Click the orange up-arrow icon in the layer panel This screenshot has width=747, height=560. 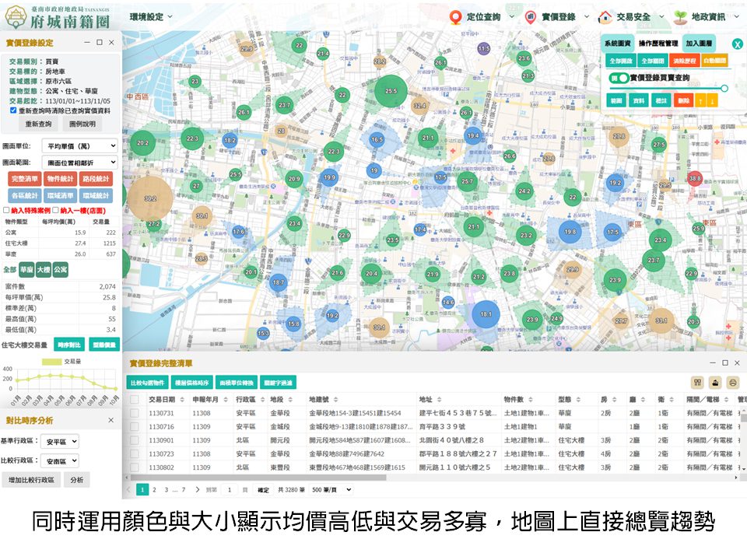click(700, 100)
